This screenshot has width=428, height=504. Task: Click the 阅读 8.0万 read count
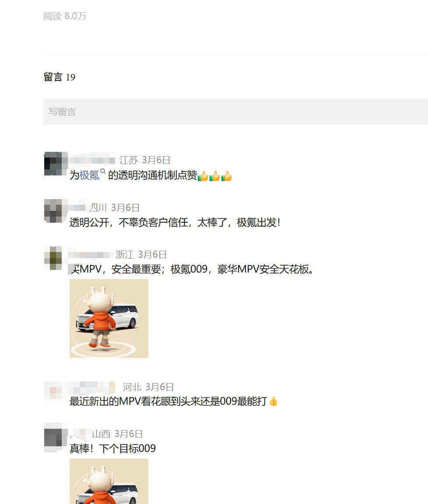point(65,16)
